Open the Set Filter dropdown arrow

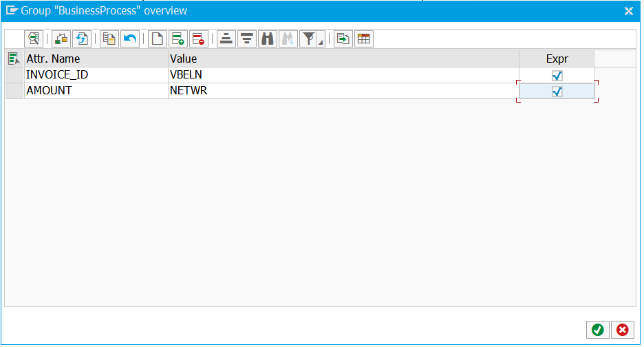pos(321,43)
